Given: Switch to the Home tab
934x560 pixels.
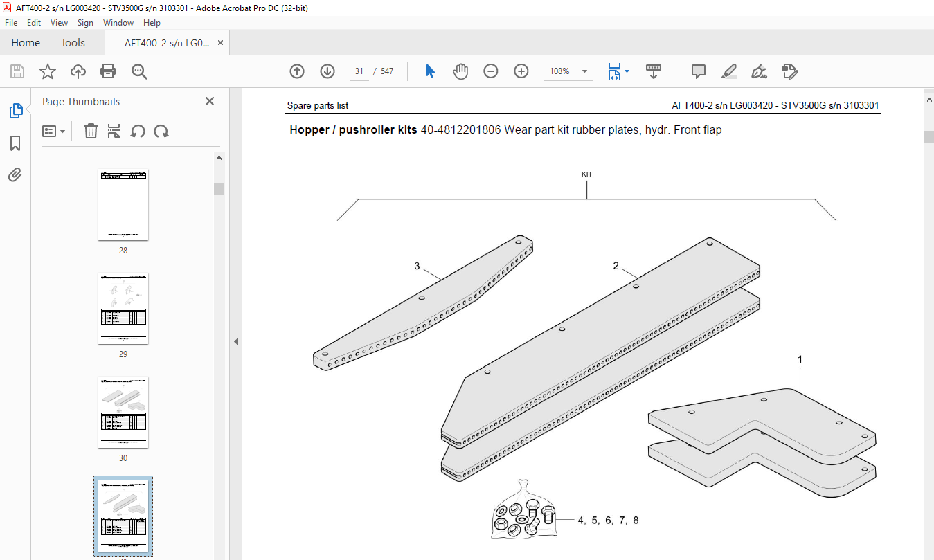Looking at the screenshot, I should coord(26,43).
